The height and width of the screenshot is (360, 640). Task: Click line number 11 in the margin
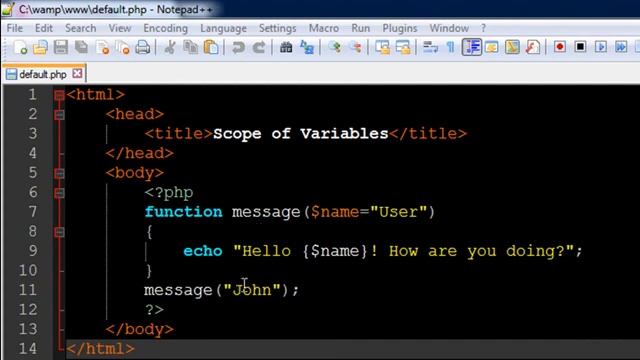[28, 290]
